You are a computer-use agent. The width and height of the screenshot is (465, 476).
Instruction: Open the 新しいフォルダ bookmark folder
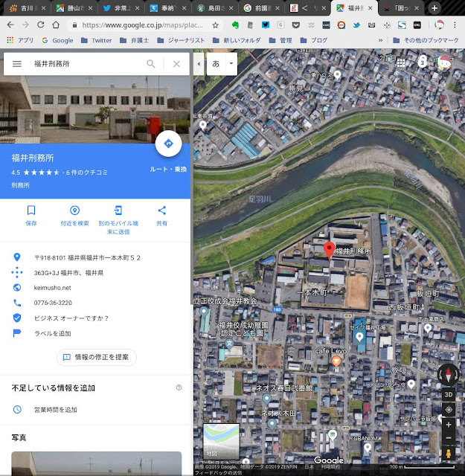point(237,40)
